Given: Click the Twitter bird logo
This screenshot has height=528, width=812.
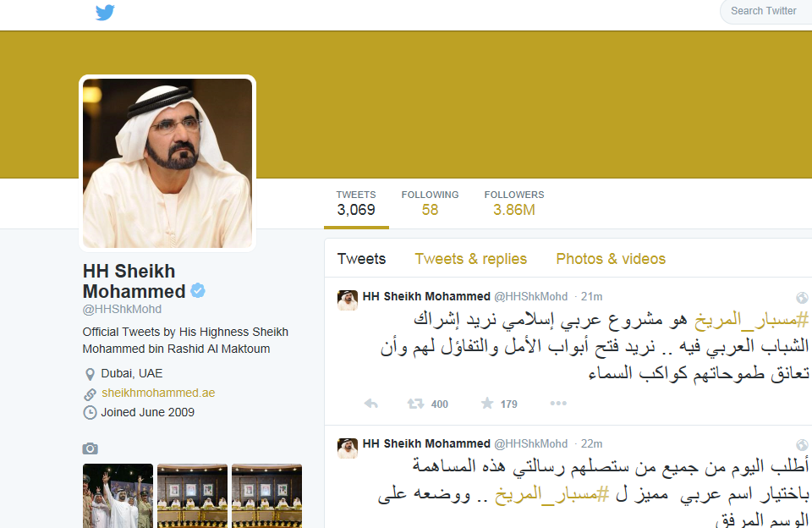Looking at the screenshot, I should (x=105, y=12).
